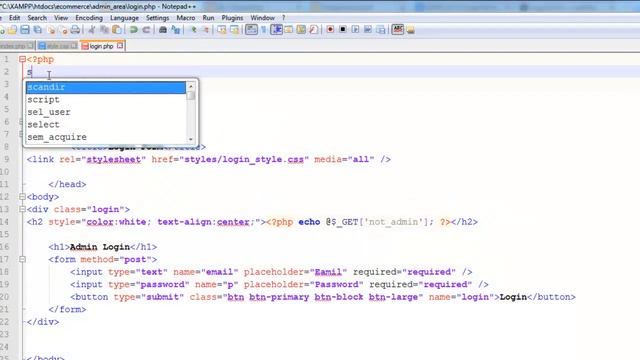The image size is (640, 360).
Task: Undo last edit with Undo icon
Action: 133,29
